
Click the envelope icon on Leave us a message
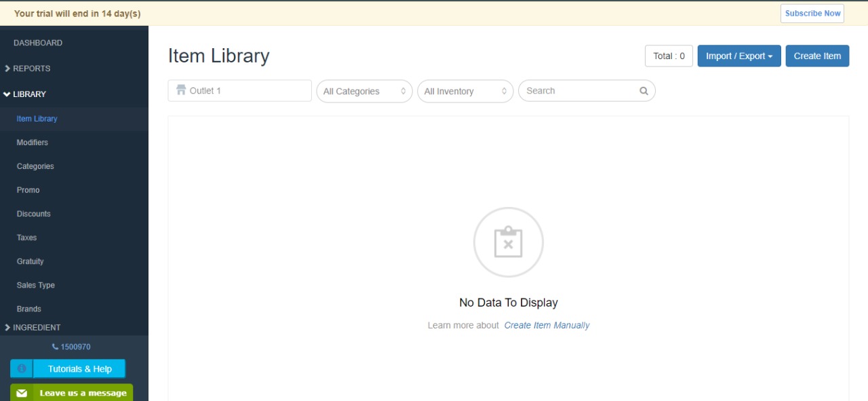pos(22,393)
